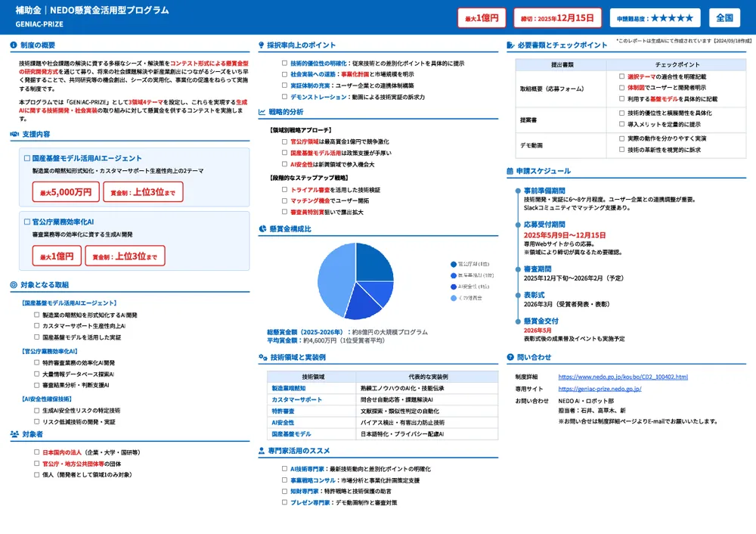Click the calendar icon beside 申請スケジュール
This screenshot has height=534, width=756.
click(510, 172)
